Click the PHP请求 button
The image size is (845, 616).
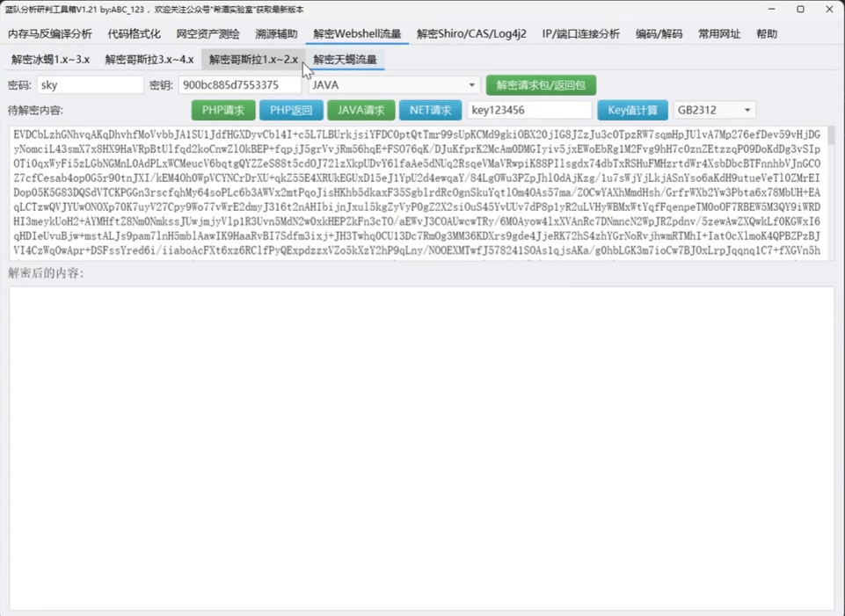pos(223,111)
